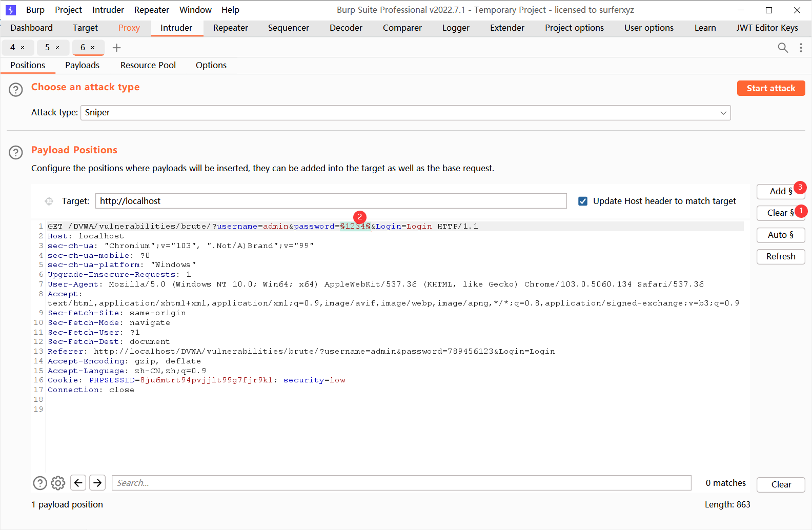Click the editor Search field
The image size is (812, 530).
(x=401, y=483)
